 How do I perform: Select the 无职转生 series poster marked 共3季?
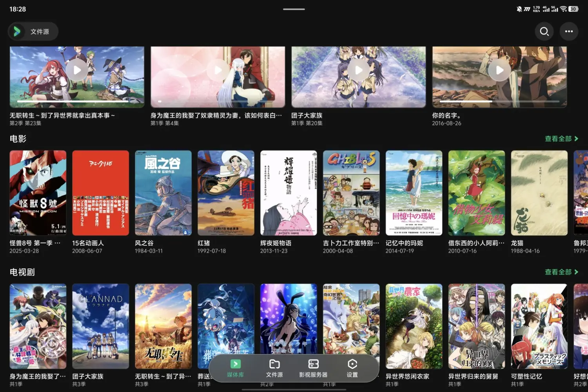(163, 326)
